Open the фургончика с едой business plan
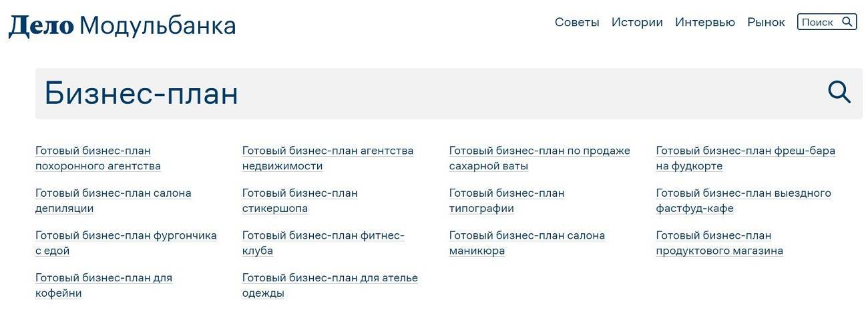The height and width of the screenshot is (320, 868). pyautogui.click(x=126, y=243)
